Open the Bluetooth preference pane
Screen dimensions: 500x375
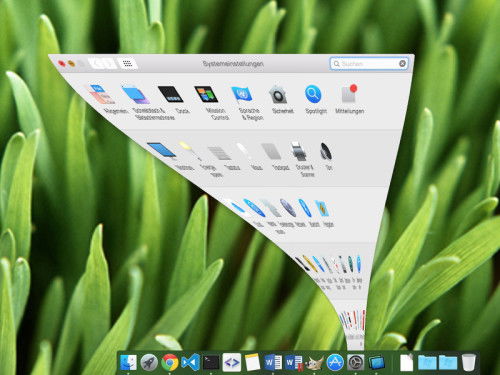305,208
